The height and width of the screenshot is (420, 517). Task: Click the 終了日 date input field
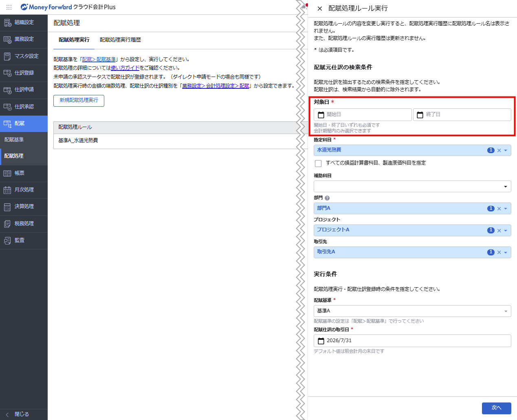pos(462,115)
